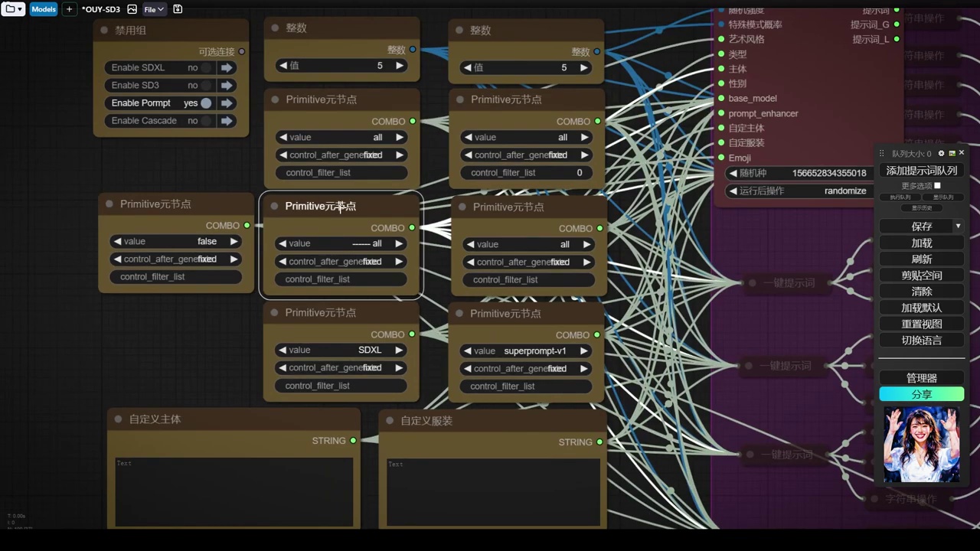Open the workspace folder icon
This screenshot has width=980, height=551.
tap(10, 9)
